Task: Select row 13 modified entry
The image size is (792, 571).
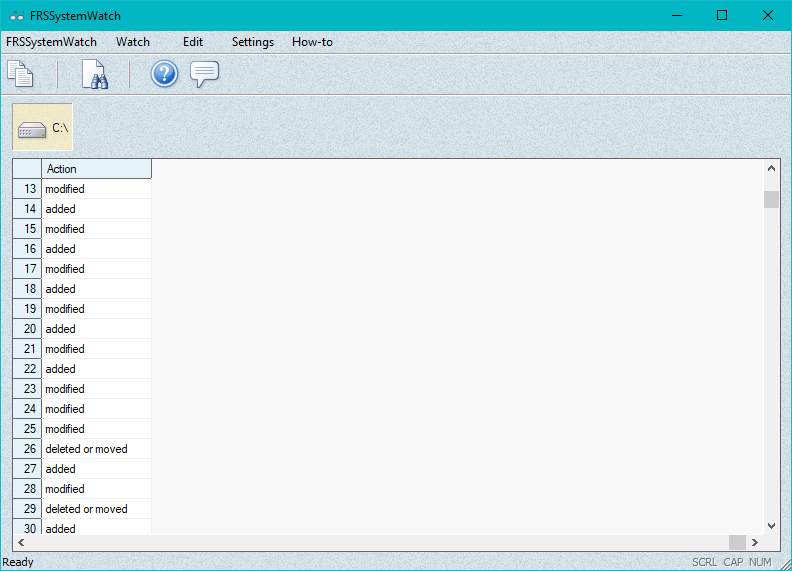Action: [96, 189]
